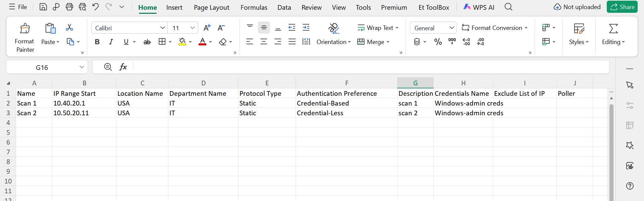Click the Insert Function fx icon
The width and height of the screenshot is (644, 201).
123,67
